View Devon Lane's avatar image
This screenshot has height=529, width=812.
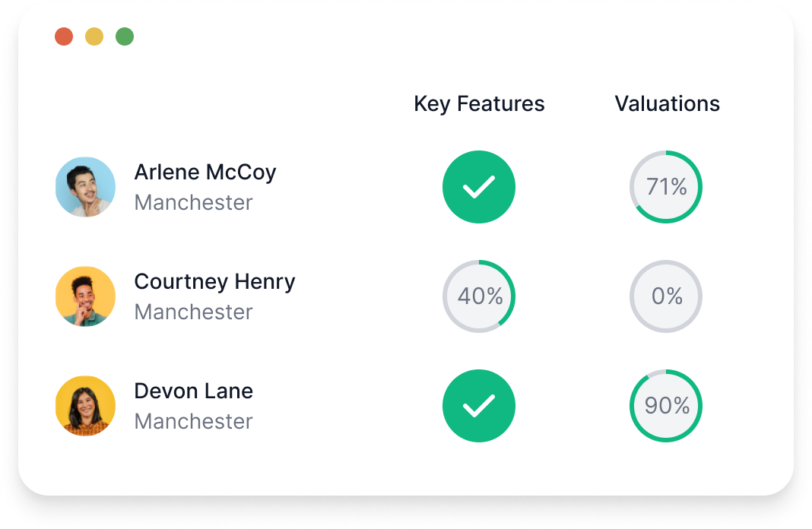(x=85, y=406)
